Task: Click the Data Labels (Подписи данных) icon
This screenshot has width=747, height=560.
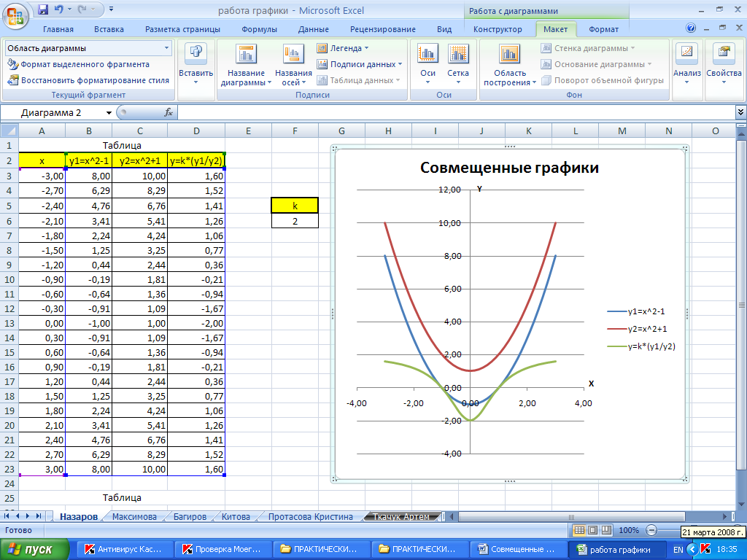Action: point(322,64)
